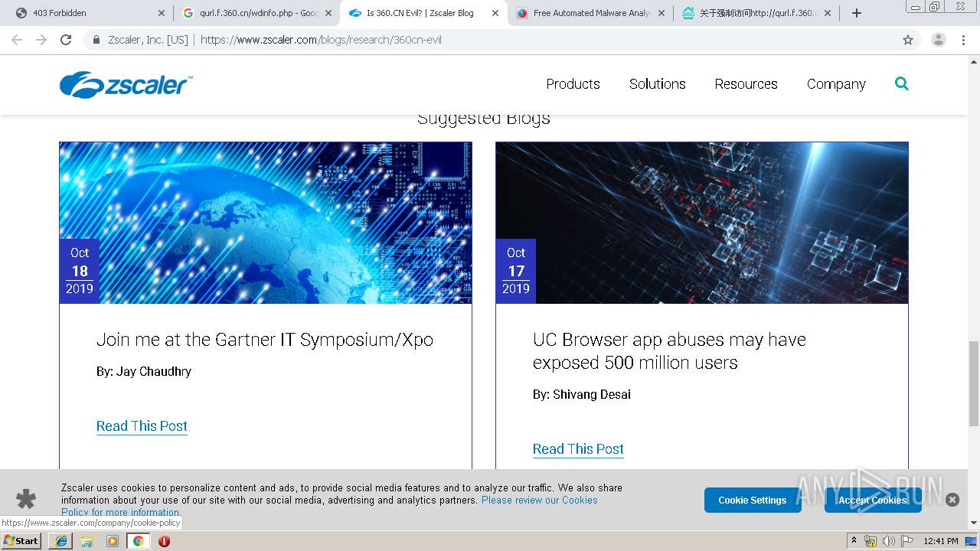Show hidden tray icons arrow
980x551 pixels.
point(854,541)
